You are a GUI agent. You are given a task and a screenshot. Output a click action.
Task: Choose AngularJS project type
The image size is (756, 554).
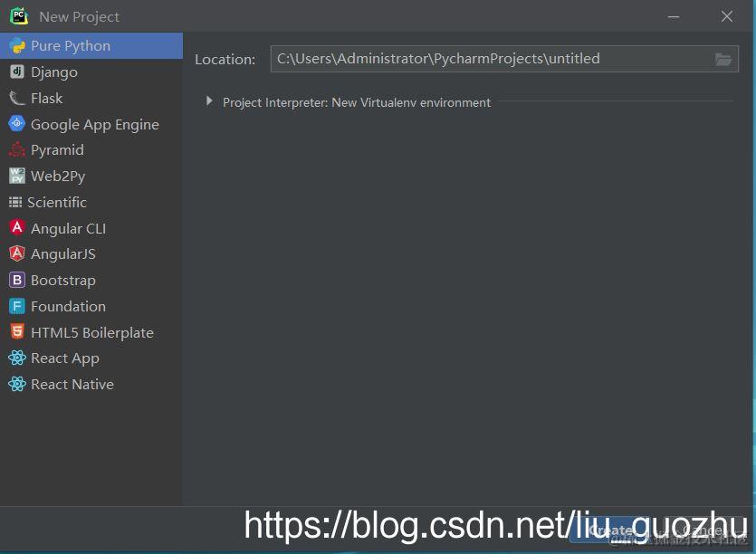pyautogui.click(x=91, y=253)
